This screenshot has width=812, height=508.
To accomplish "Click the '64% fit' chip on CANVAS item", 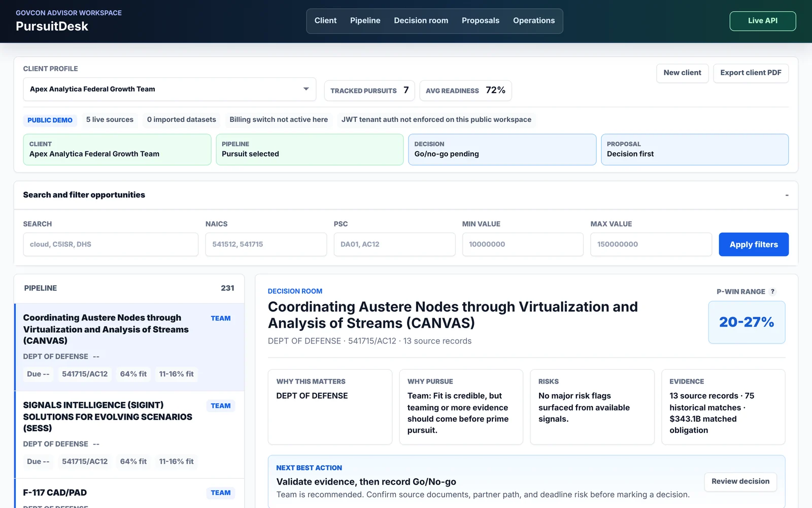I will pyautogui.click(x=133, y=374).
